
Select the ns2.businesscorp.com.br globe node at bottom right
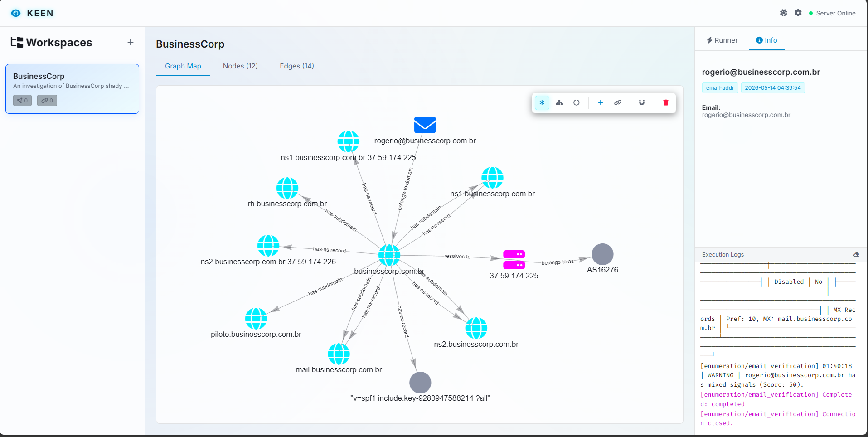(x=476, y=328)
